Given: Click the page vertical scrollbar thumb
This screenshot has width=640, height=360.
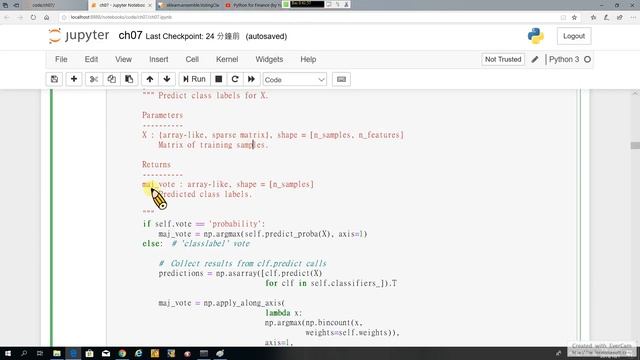Looking at the screenshot, I should (635, 145).
